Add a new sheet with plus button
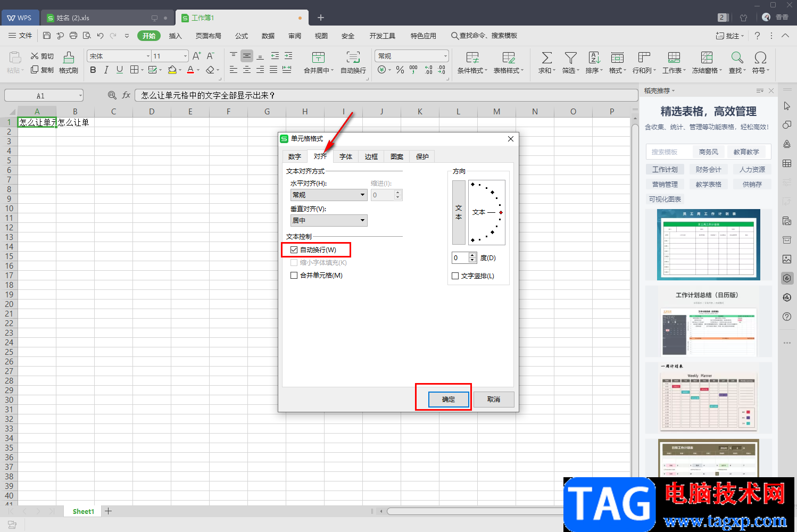The image size is (797, 532). coord(109,511)
